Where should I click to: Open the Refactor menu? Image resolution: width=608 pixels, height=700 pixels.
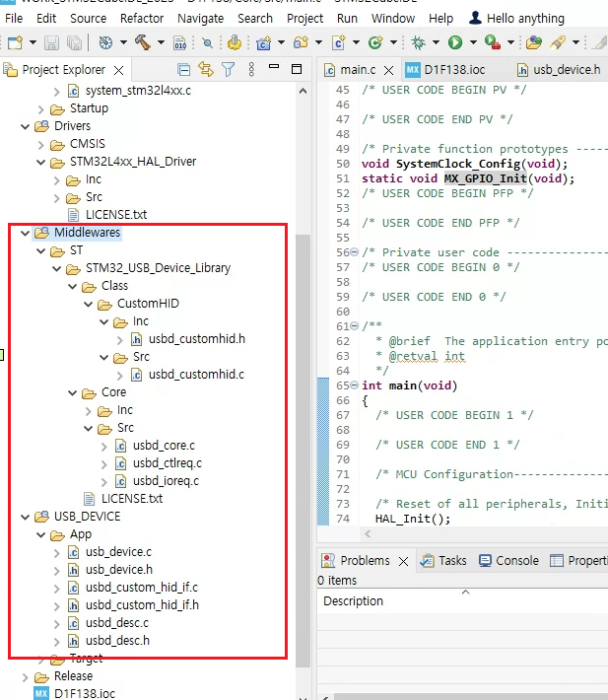142,19
